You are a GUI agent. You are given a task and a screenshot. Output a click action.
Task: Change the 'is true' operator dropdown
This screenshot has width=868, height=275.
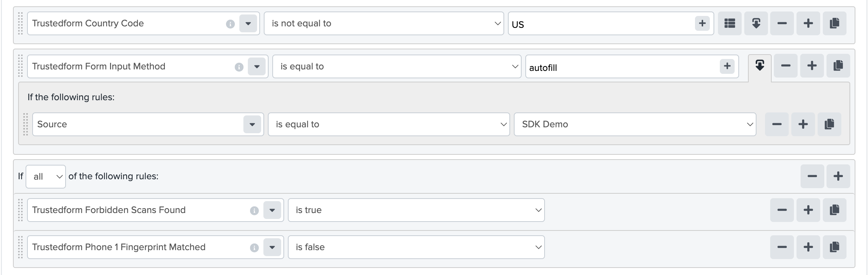point(416,210)
